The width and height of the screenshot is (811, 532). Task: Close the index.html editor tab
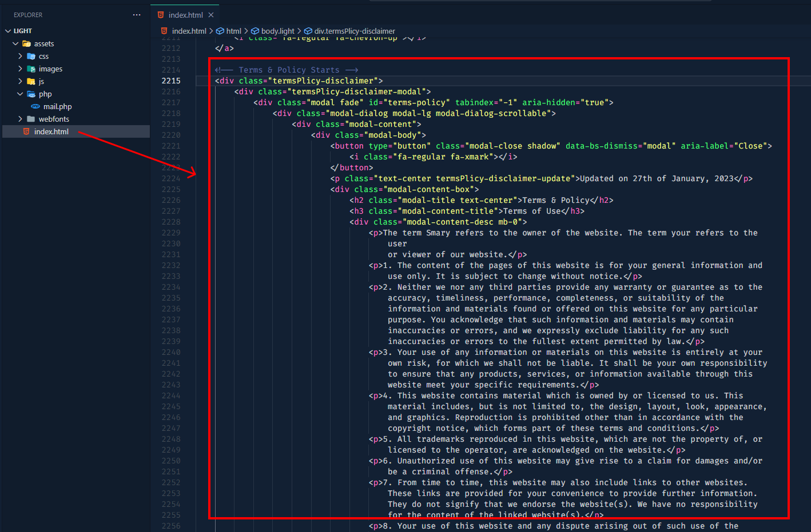pyautogui.click(x=211, y=15)
